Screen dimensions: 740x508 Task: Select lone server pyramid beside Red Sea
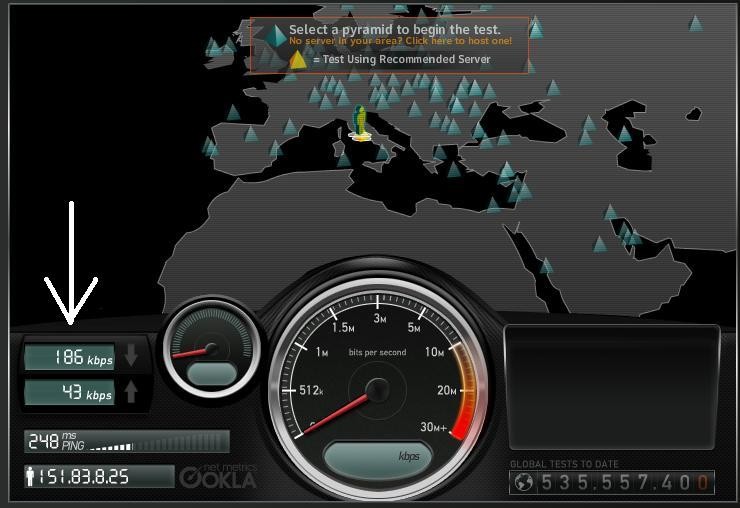pos(546,265)
